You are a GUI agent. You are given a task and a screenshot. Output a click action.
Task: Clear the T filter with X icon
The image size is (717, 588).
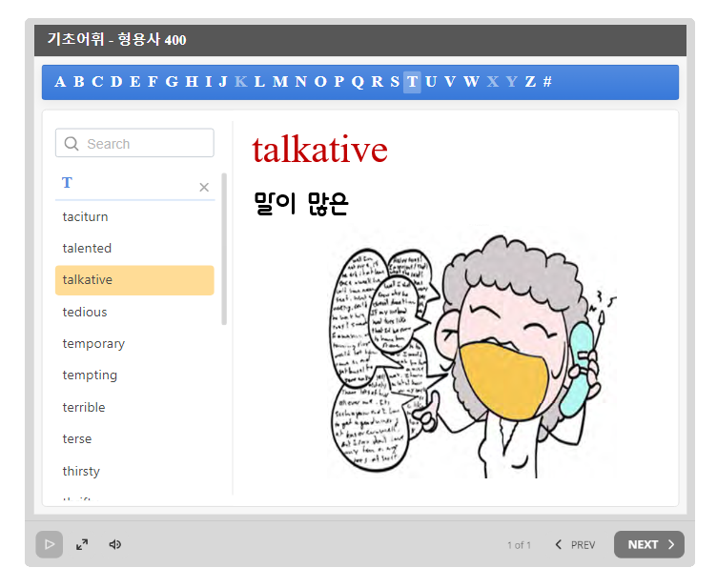point(203,188)
